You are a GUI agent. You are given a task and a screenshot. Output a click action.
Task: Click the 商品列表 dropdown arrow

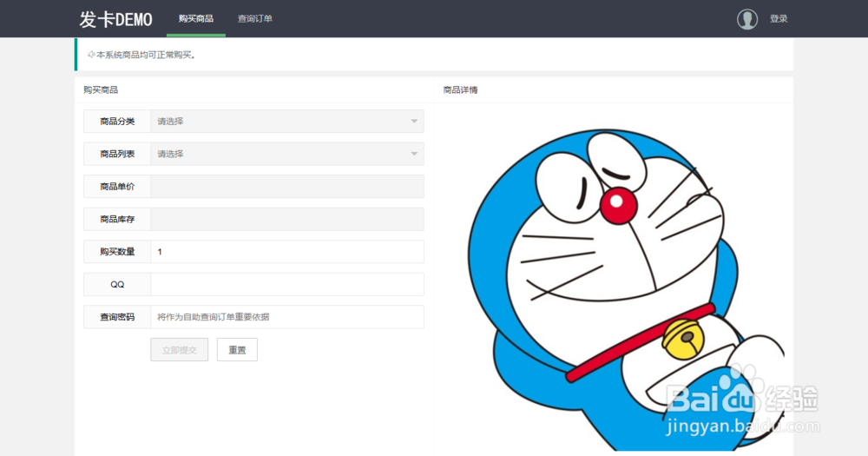pos(414,154)
